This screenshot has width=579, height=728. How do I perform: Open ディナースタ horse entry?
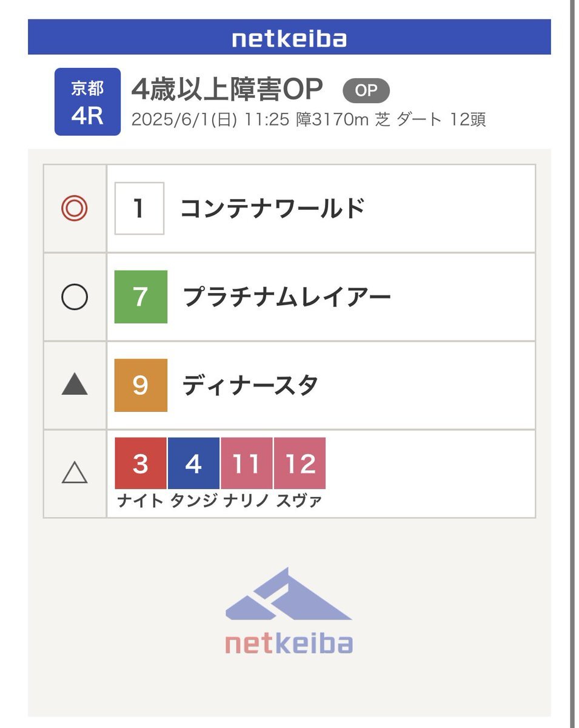(250, 386)
